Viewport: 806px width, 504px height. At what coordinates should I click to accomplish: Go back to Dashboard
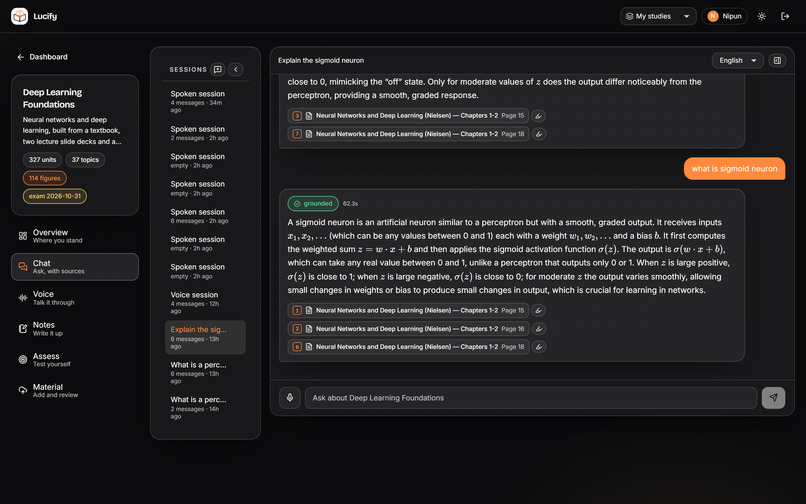tap(43, 57)
